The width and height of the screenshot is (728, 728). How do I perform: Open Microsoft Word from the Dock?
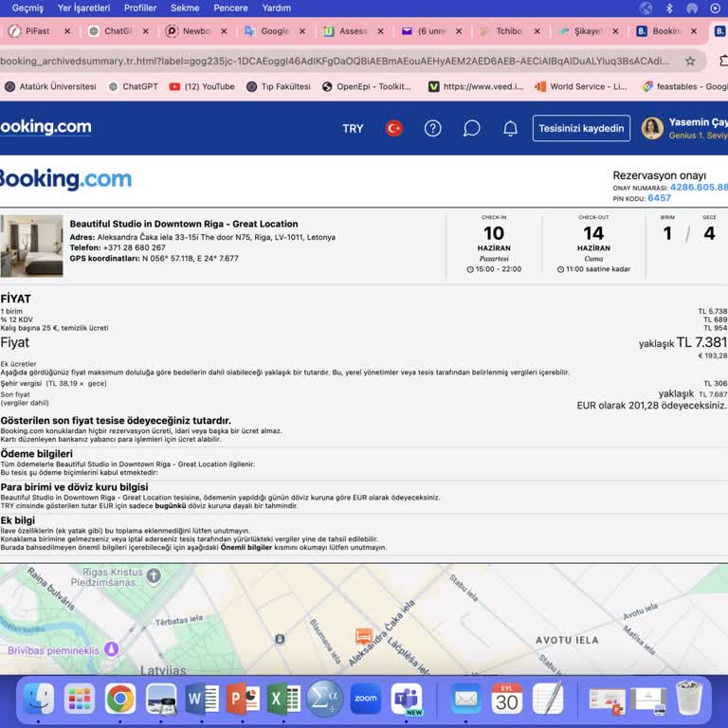202,698
